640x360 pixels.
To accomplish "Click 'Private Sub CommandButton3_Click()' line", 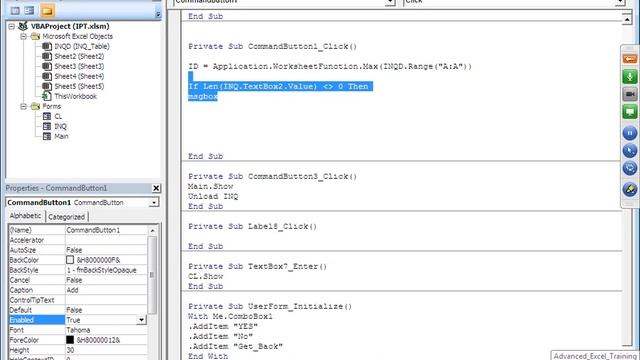I will coord(272,176).
